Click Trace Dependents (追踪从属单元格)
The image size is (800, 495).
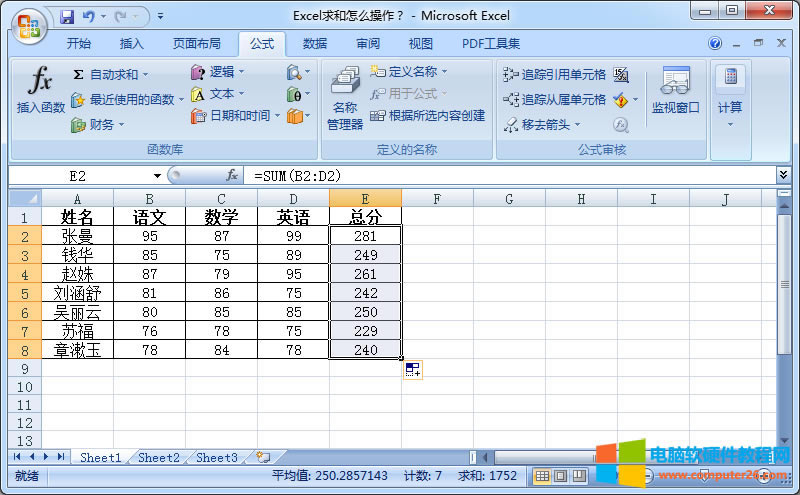click(x=554, y=100)
